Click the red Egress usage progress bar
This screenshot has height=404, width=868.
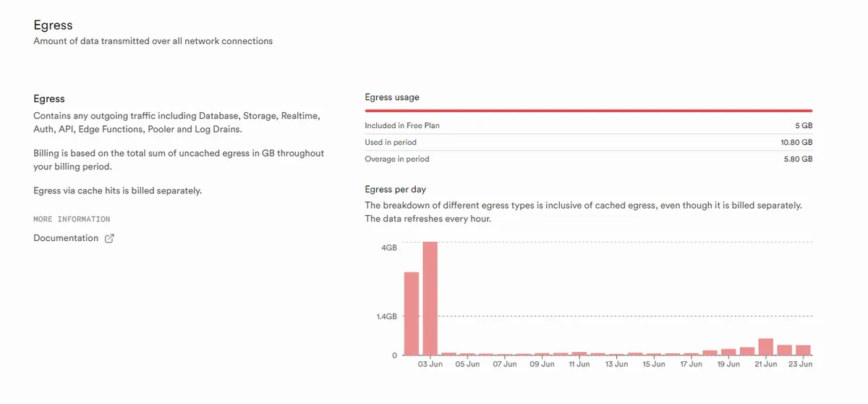pyautogui.click(x=589, y=111)
